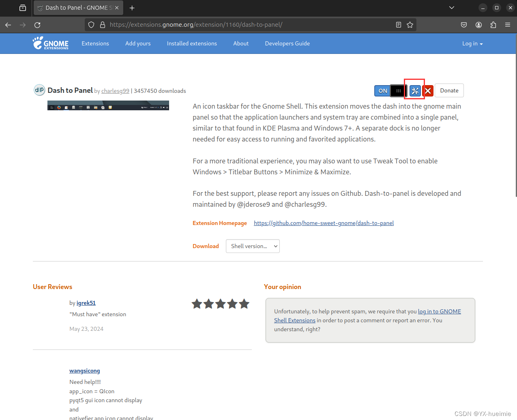Click the 3457450 downloads text
This screenshot has height=420, width=517.
pos(160,91)
